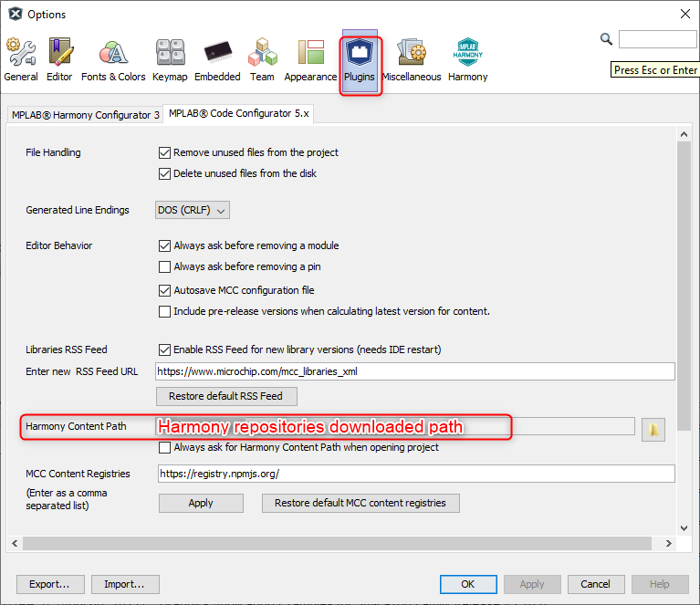The width and height of the screenshot is (700, 605).
Task: Disable Autosave MCC configuration file
Action: [x=165, y=290]
